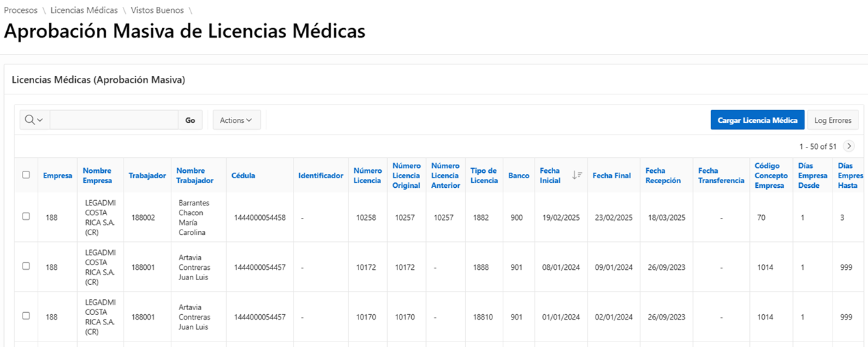Tick the checkbox for license 10170 row
Image resolution: width=868 pixels, height=347 pixels.
tap(26, 316)
